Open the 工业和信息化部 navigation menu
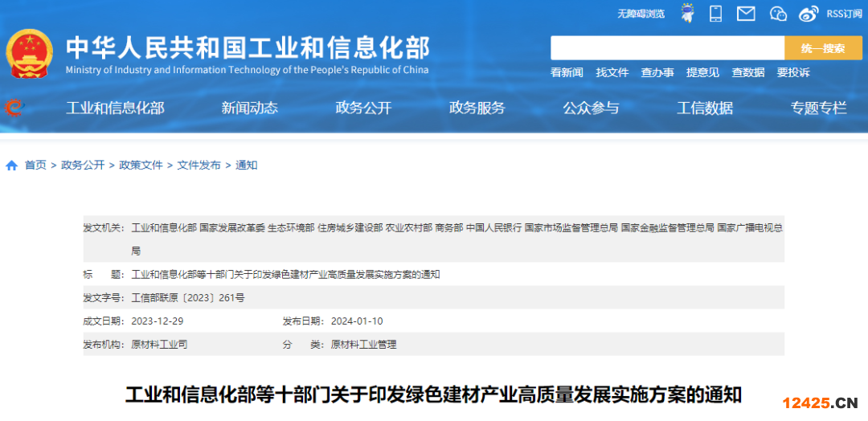Screen dimensions: 868x421 tap(115, 108)
